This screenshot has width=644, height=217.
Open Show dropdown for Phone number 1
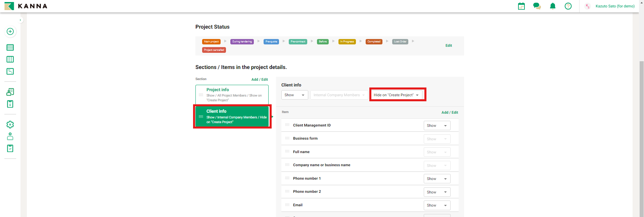click(436, 179)
